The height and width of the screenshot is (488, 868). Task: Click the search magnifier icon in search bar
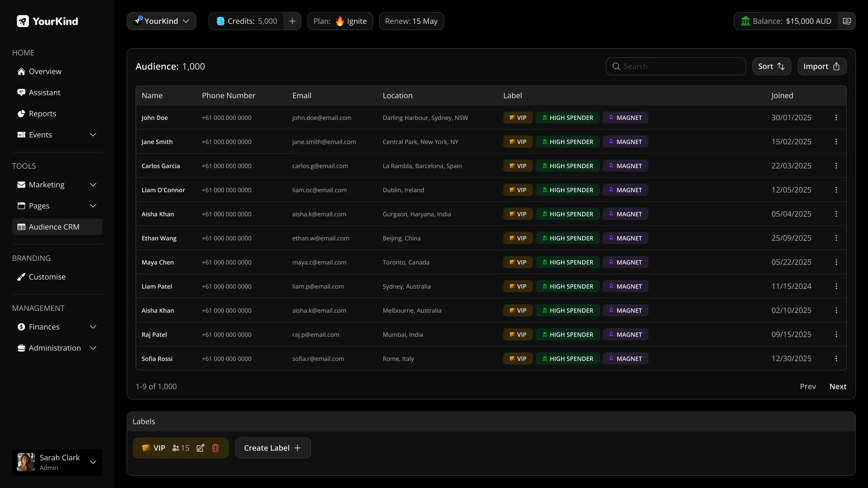[616, 66]
